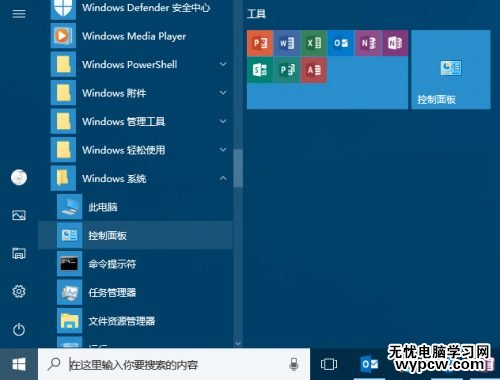Click the Power button in sidebar

click(19, 330)
